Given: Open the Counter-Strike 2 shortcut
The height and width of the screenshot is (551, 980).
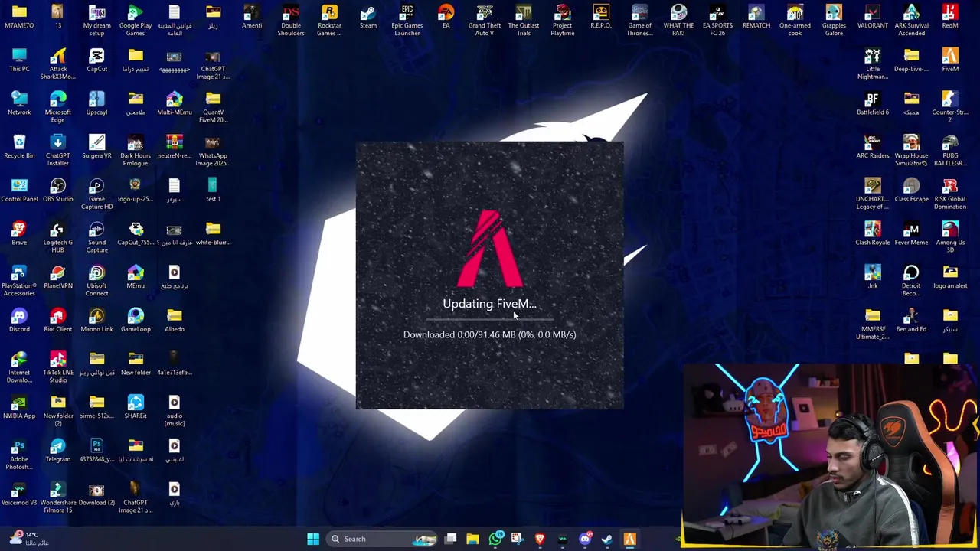Looking at the screenshot, I should [x=950, y=107].
